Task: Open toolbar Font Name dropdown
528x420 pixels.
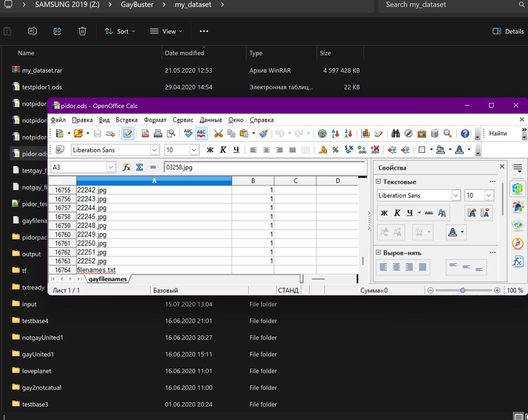Action: tap(154, 150)
